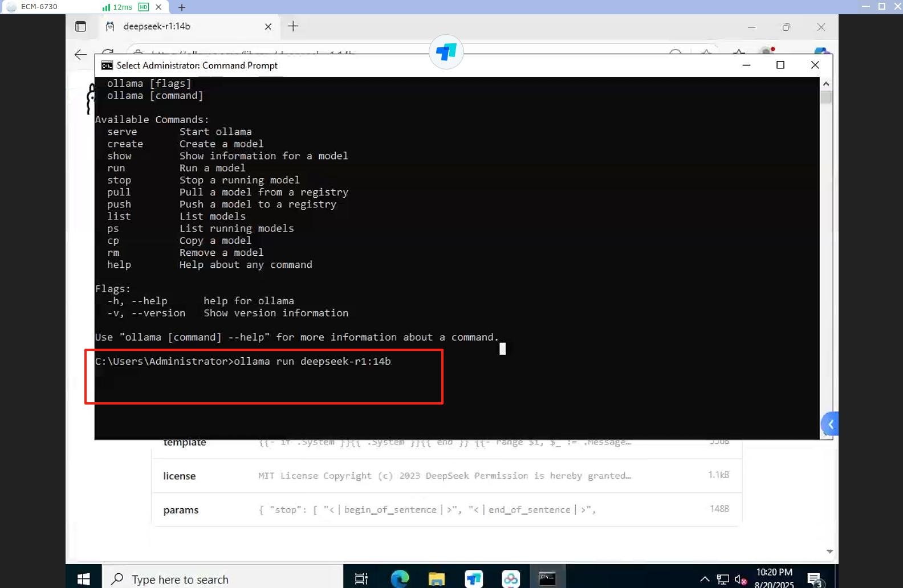Screen dimensions: 903x588
Task: Click the 148B params size value
Action: click(719, 509)
